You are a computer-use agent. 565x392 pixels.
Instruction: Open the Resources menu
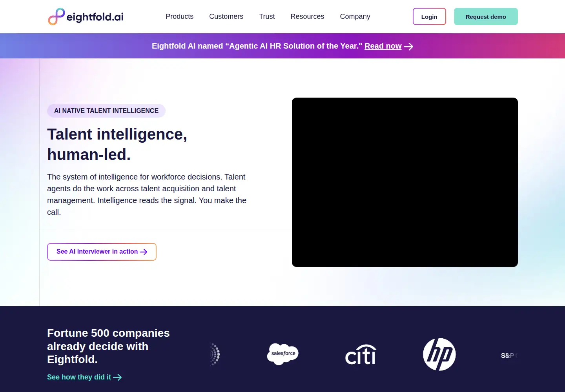click(307, 16)
